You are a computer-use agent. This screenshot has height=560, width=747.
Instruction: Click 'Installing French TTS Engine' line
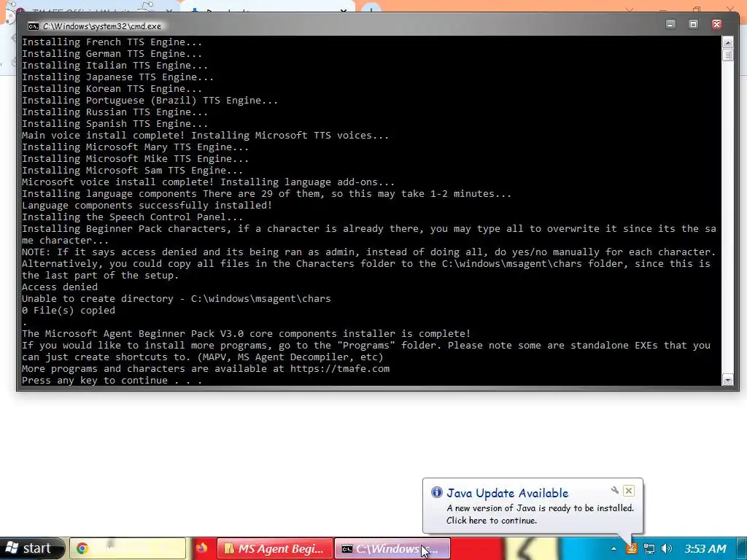coord(112,42)
